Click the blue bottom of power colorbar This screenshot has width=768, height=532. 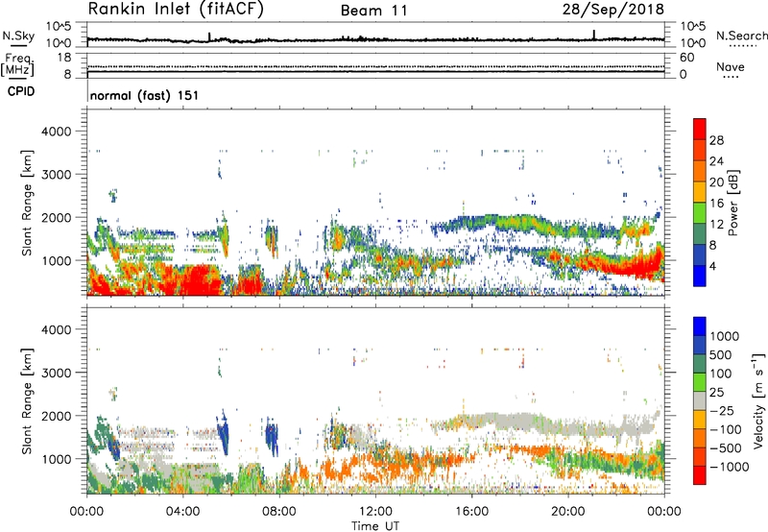(700, 276)
